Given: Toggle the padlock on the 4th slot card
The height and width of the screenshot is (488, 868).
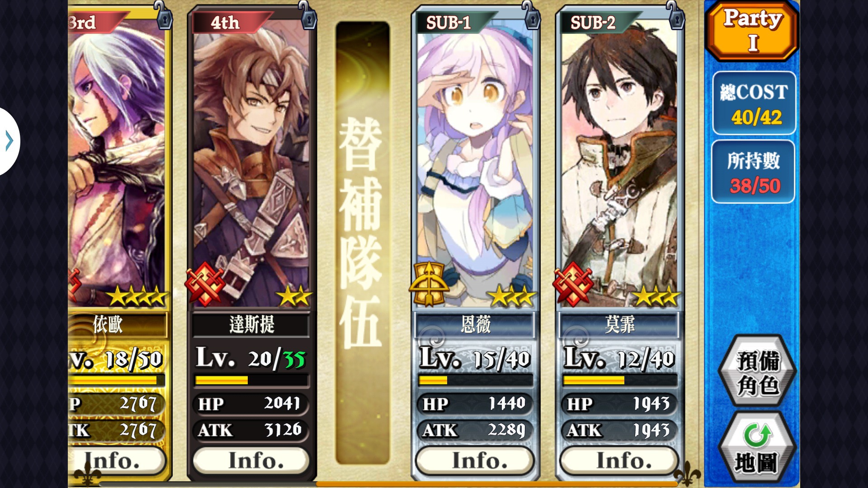Looking at the screenshot, I should coord(309,16).
